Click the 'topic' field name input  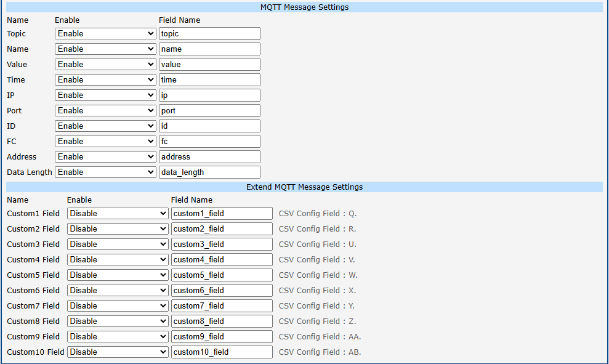(209, 33)
